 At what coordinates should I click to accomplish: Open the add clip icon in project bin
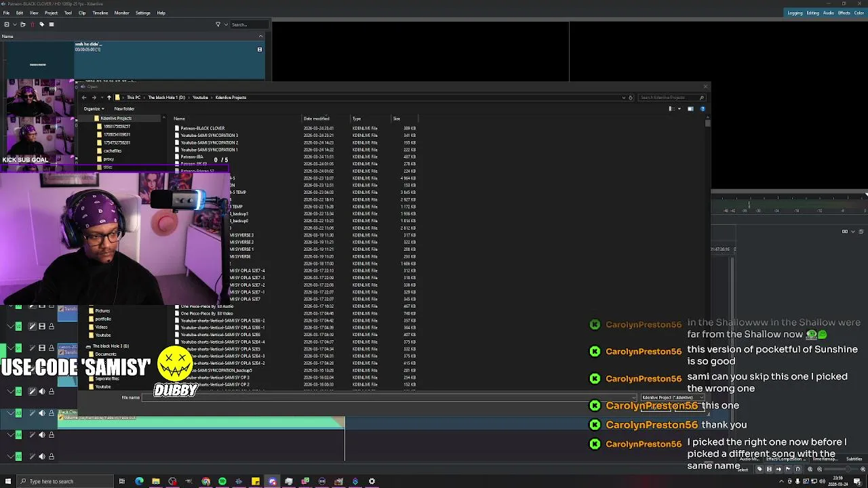pyautogui.click(x=7, y=24)
